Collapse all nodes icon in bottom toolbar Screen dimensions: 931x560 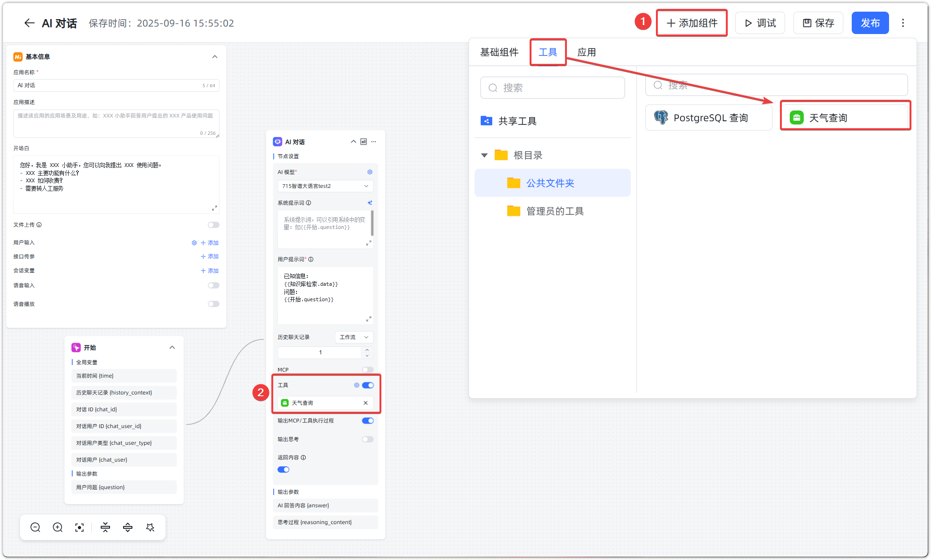tap(105, 527)
